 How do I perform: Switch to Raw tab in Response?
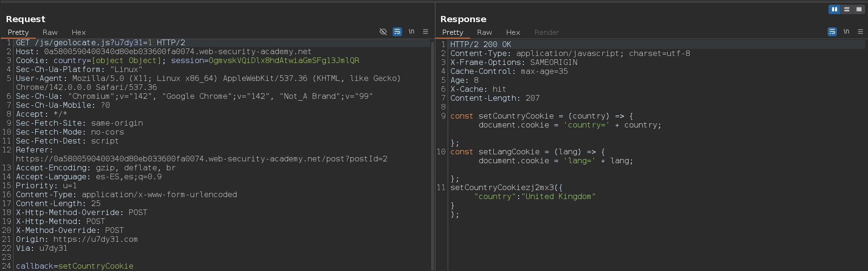tap(484, 32)
